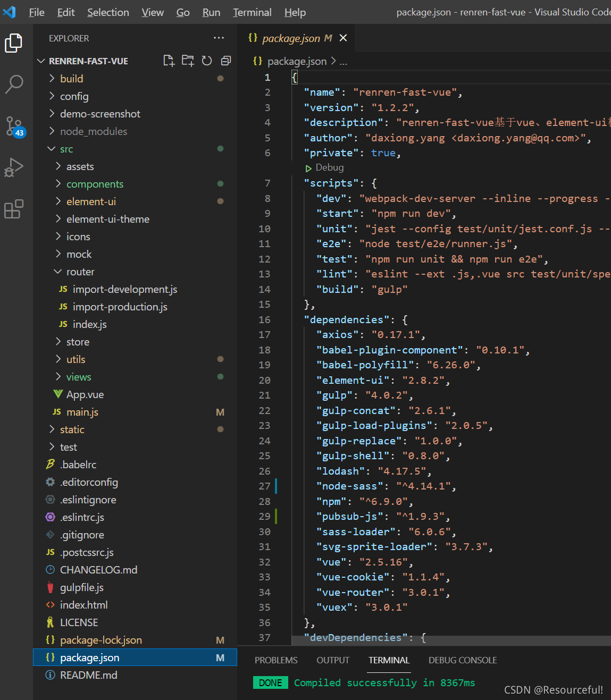Open the Search view in activity bar
The height and width of the screenshot is (700, 611).
pyautogui.click(x=14, y=84)
